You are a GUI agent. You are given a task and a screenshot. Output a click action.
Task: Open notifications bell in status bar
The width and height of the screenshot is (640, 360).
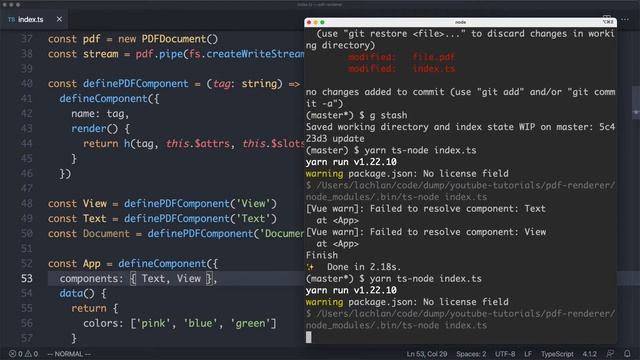[627, 354]
